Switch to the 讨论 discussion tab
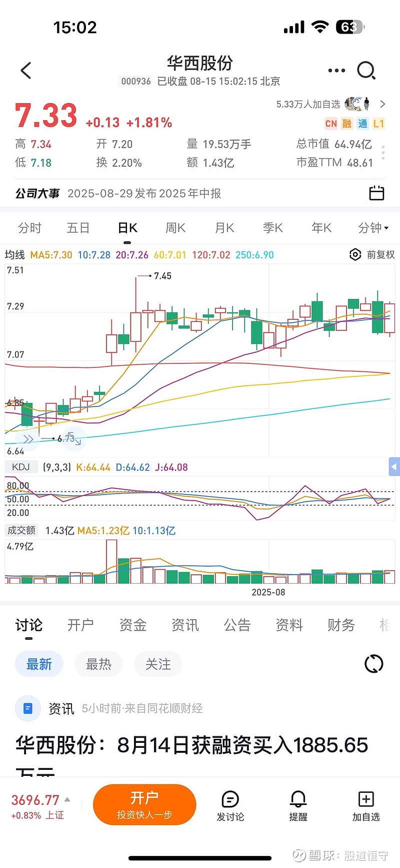Image resolution: width=400 pixels, height=868 pixels. 28,625
